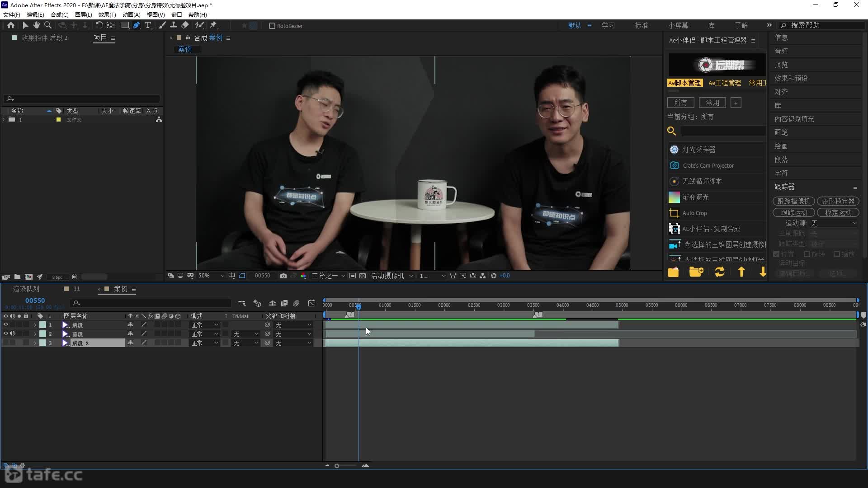868x488 pixels.
Task: Click the yellow refresh icon in script manager
Action: coord(719,272)
